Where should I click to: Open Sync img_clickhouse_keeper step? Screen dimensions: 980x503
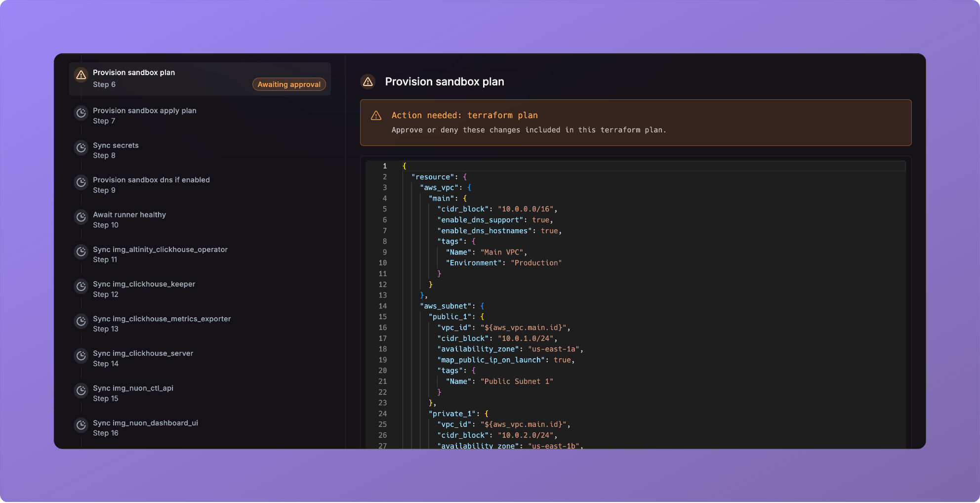200,289
